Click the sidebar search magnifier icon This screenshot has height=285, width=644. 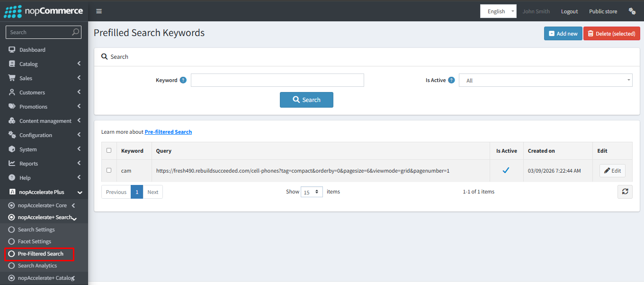[x=75, y=32]
